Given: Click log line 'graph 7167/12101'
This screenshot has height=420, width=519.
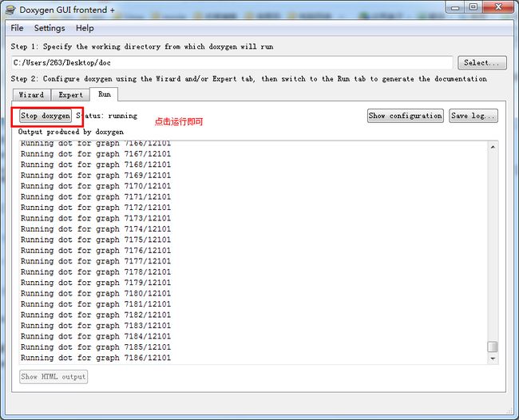Looking at the screenshot, I should (96, 154).
